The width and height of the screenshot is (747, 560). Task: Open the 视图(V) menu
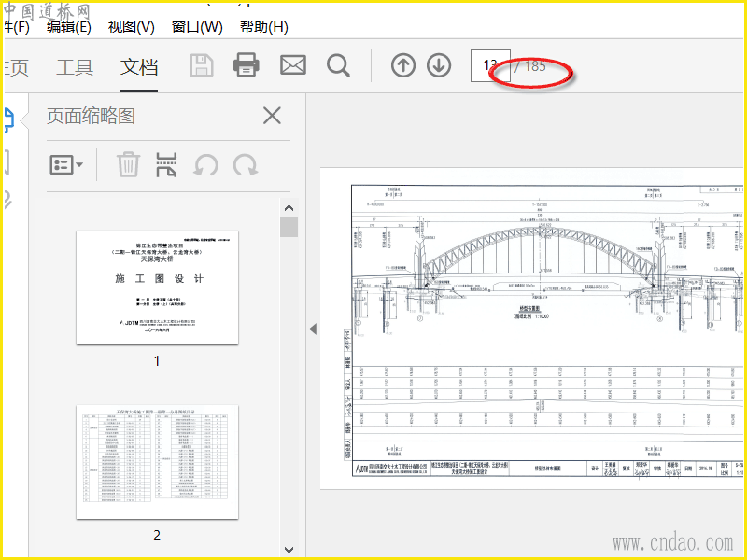tap(131, 27)
